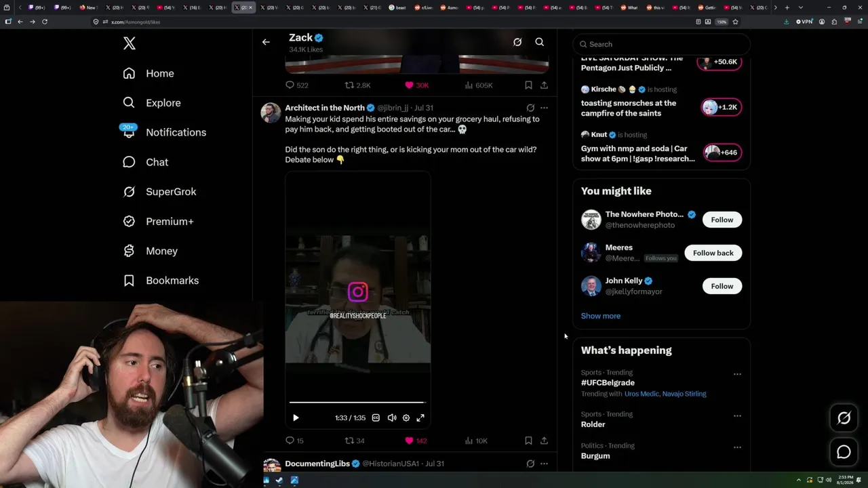Screen dimensions: 868x488
Task: Open Chat from the sidebar
Action: click(x=145, y=162)
